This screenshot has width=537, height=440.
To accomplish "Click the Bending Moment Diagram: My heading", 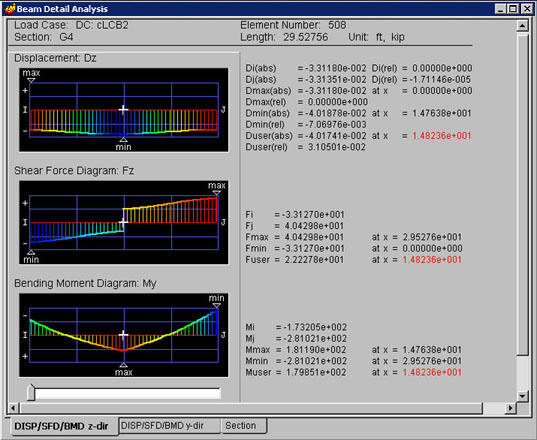I will click(x=85, y=284).
